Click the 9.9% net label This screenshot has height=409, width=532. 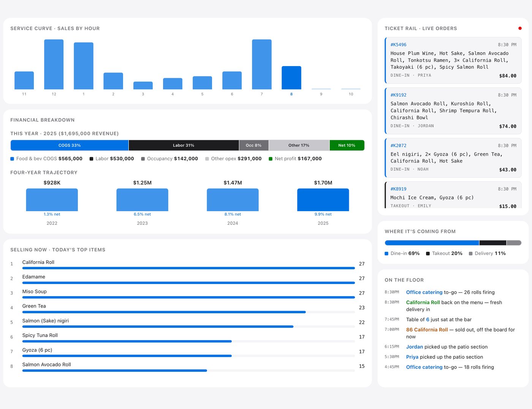323,214
